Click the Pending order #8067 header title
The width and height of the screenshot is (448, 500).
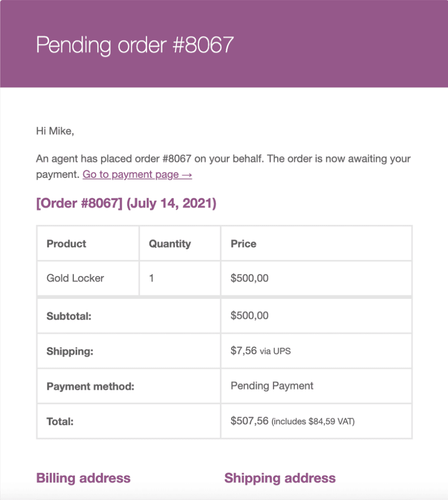135,44
